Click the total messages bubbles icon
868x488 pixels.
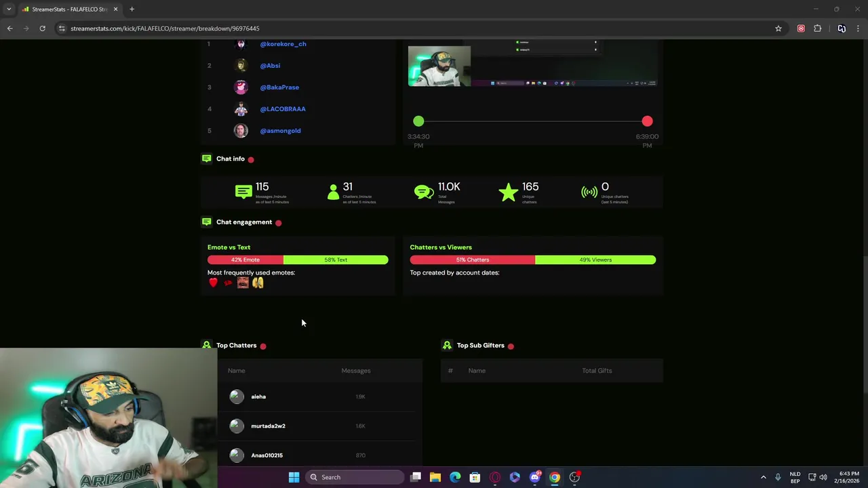tap(424, 192)
